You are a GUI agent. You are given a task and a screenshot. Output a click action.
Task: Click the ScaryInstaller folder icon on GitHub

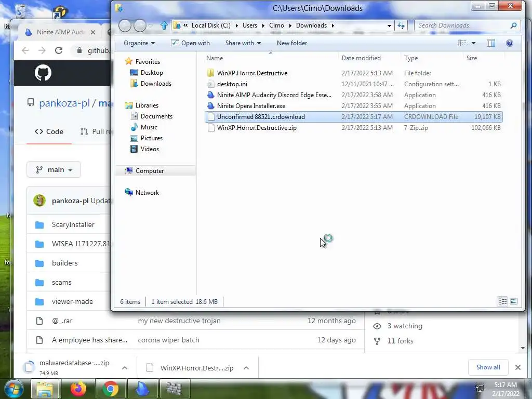(39, 224)
